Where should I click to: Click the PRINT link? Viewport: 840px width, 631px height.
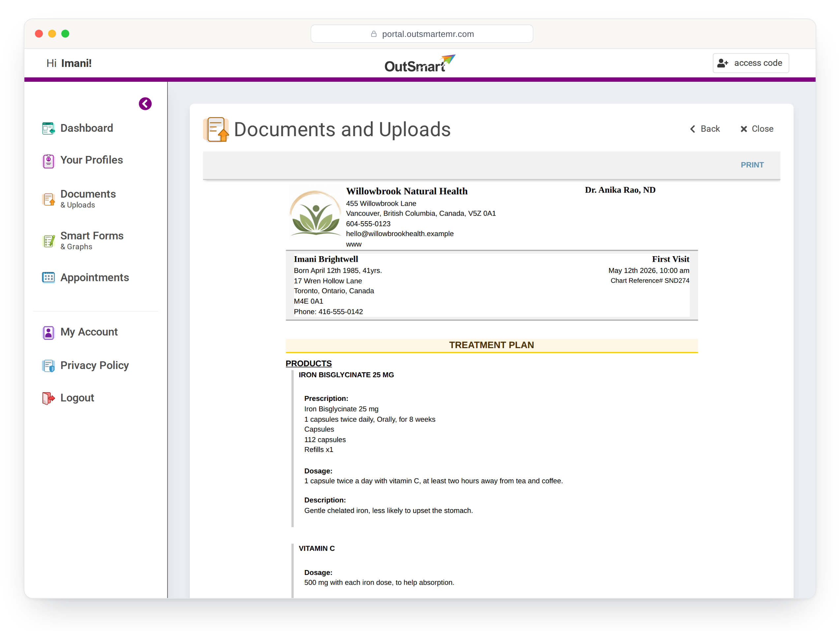click(x=752, y=165)
